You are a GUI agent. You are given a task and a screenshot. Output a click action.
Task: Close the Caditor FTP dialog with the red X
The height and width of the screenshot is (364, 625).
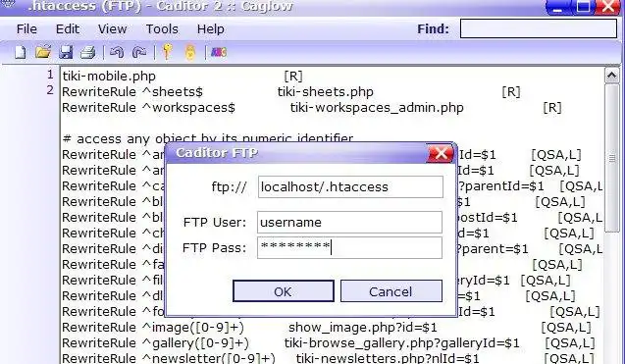pos(441,153)
